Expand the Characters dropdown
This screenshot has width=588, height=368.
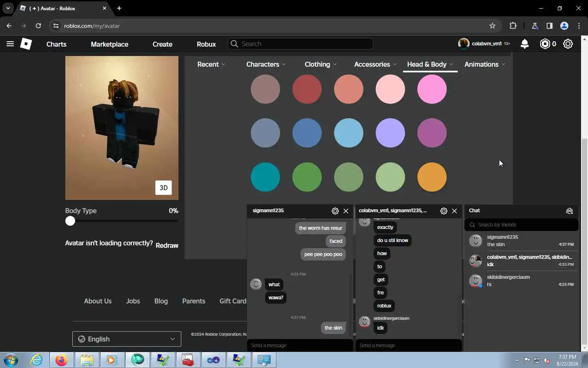266,64
